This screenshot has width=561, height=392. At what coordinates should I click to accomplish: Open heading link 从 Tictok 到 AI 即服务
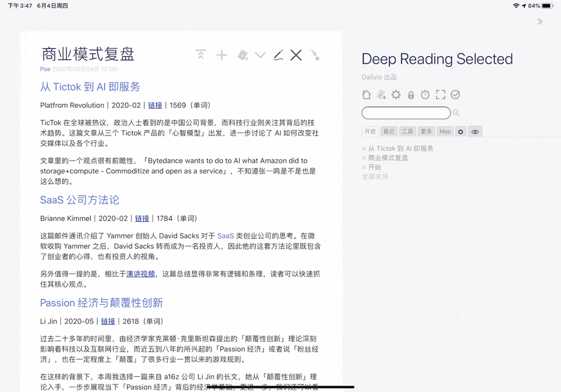(90, 86)
